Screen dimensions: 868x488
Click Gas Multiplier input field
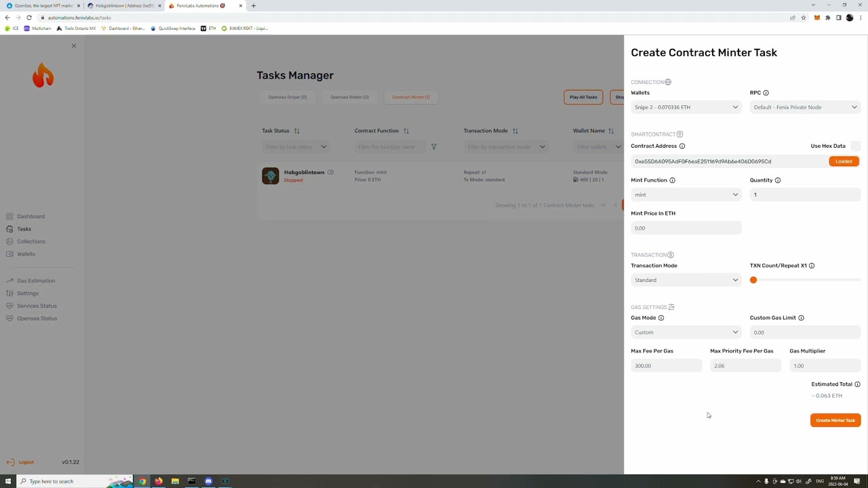[825, 366]
